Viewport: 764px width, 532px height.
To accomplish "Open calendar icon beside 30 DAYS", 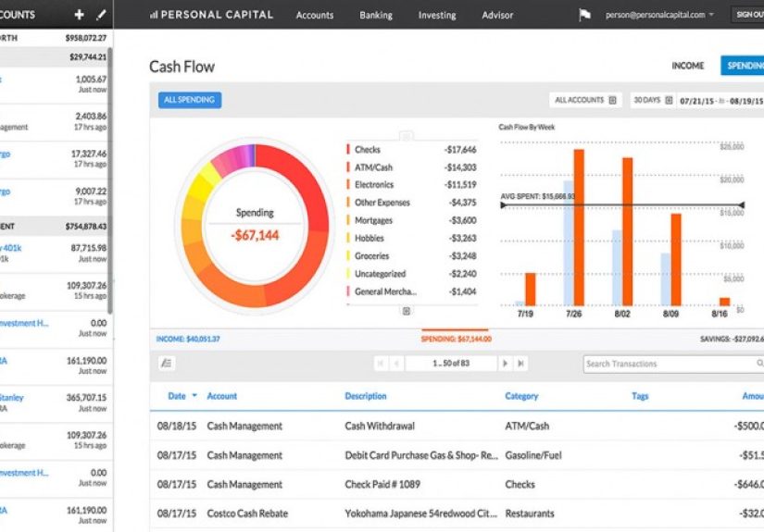I will point(669,100).
